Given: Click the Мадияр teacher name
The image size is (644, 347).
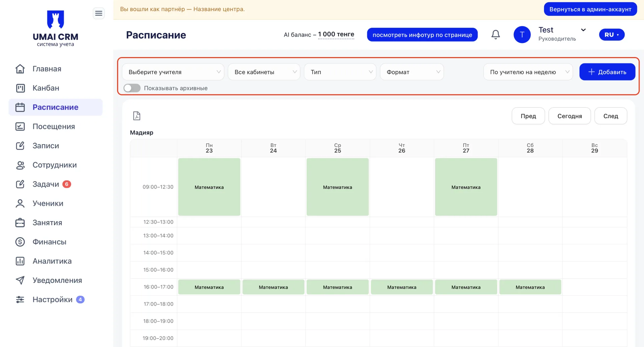Looking at the screenshot, I should (x=142, y=133).
